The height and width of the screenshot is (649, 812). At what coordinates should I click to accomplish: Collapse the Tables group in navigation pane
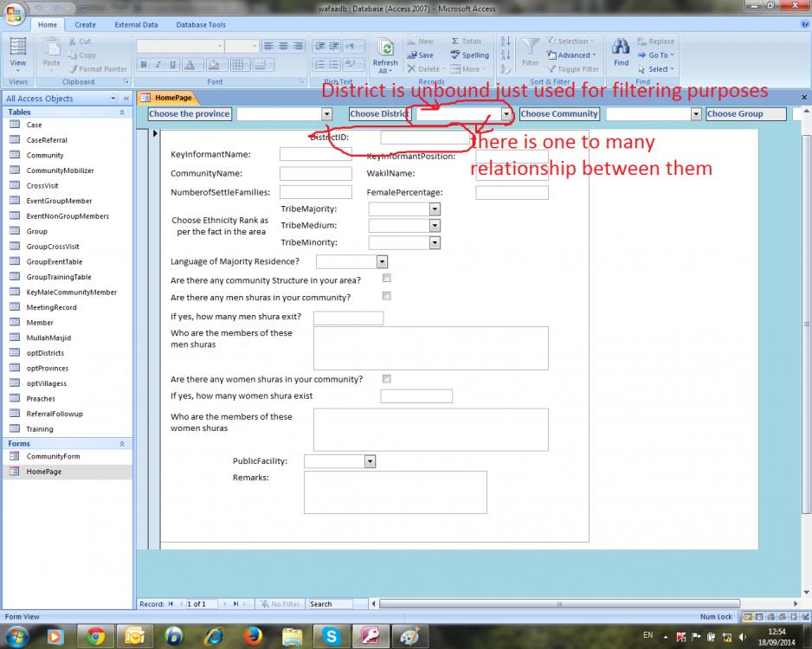(122, 112)
